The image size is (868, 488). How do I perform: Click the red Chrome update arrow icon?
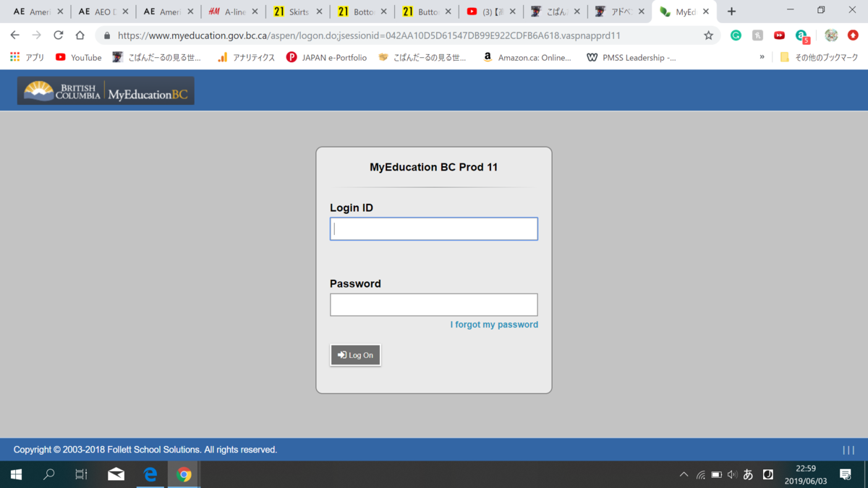(x=853, y=35)
